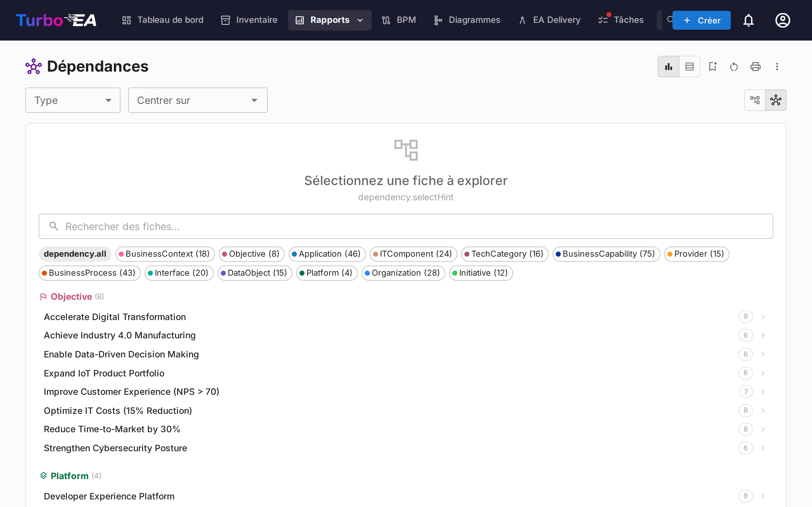This screenshot has height=507, width=812.
Task: Click the add bookmark icon
Action: 713,67
